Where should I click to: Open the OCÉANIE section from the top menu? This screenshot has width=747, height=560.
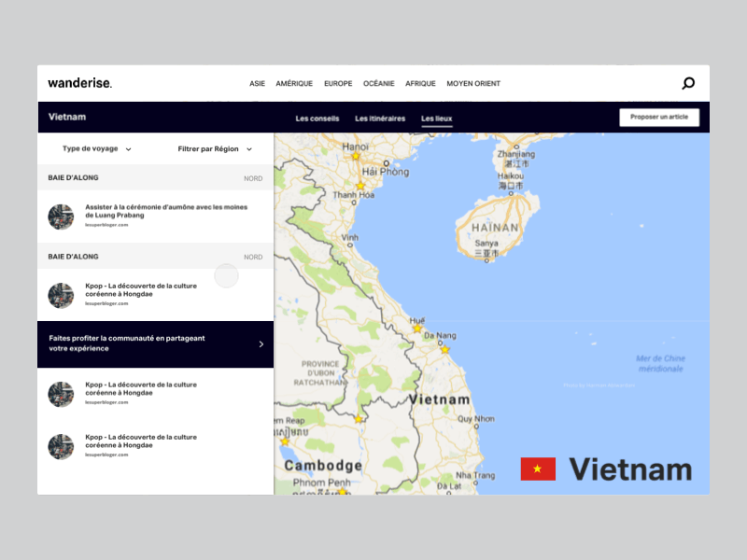tap(379, 83)
